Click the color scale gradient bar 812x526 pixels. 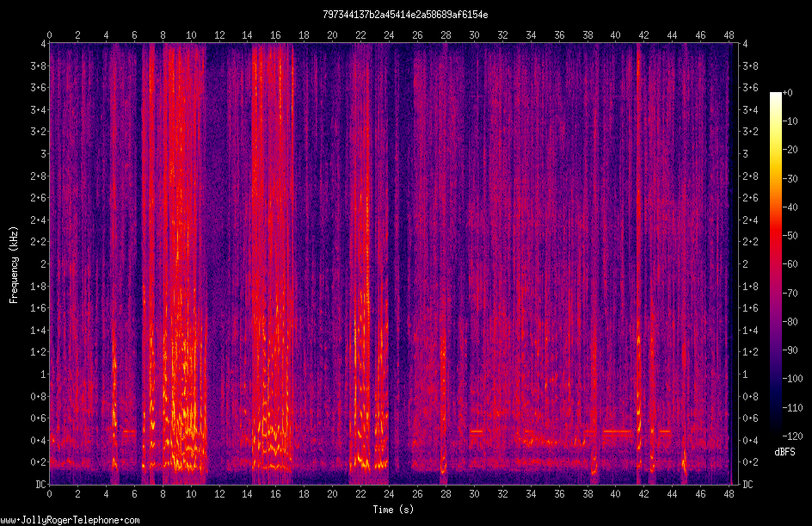[776, 264]
